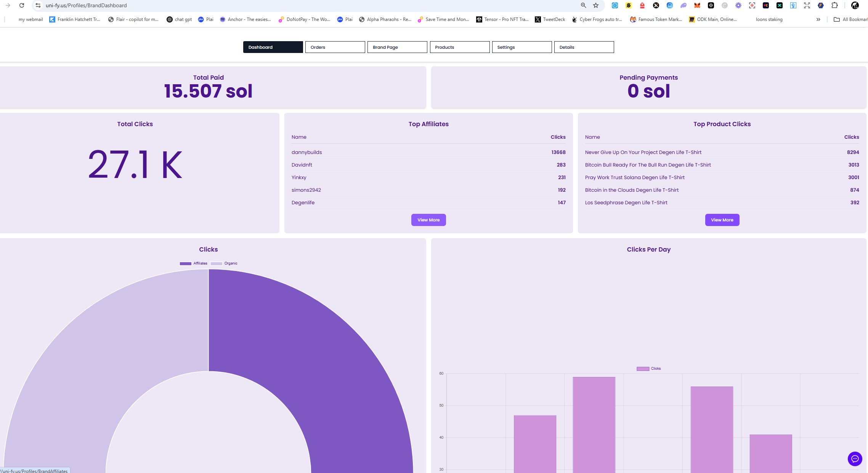Click View More under Top Affiliates

[x=428, y=220]
